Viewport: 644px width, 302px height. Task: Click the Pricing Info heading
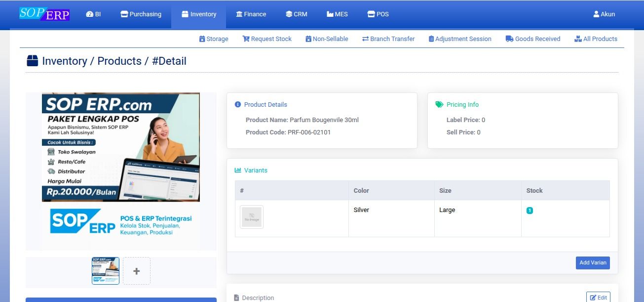462,105
